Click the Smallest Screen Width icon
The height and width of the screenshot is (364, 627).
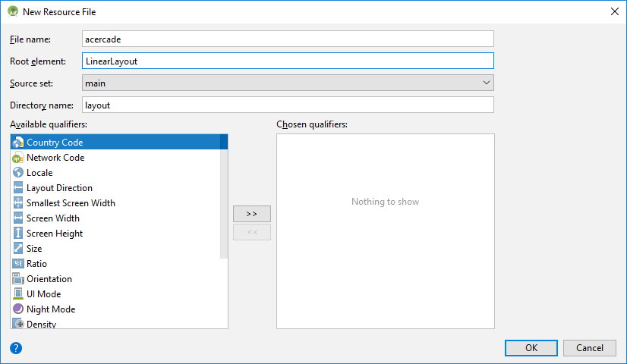tap(19, 203)
